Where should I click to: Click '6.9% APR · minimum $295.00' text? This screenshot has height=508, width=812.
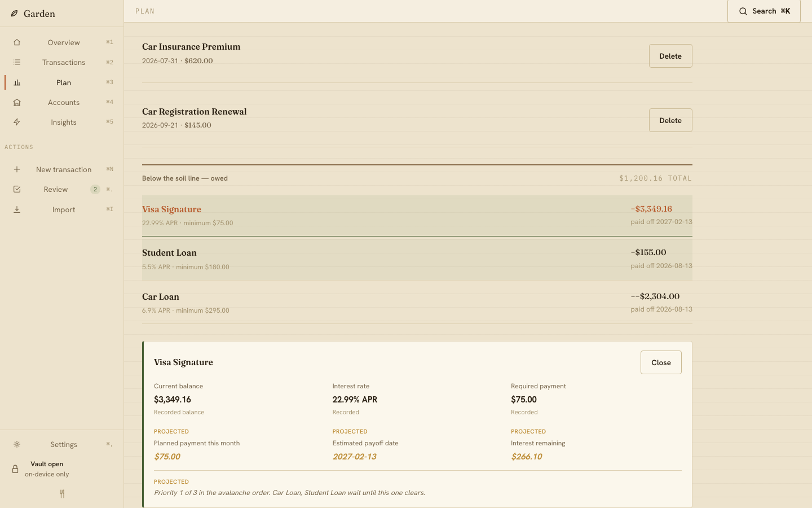(186, 310)
